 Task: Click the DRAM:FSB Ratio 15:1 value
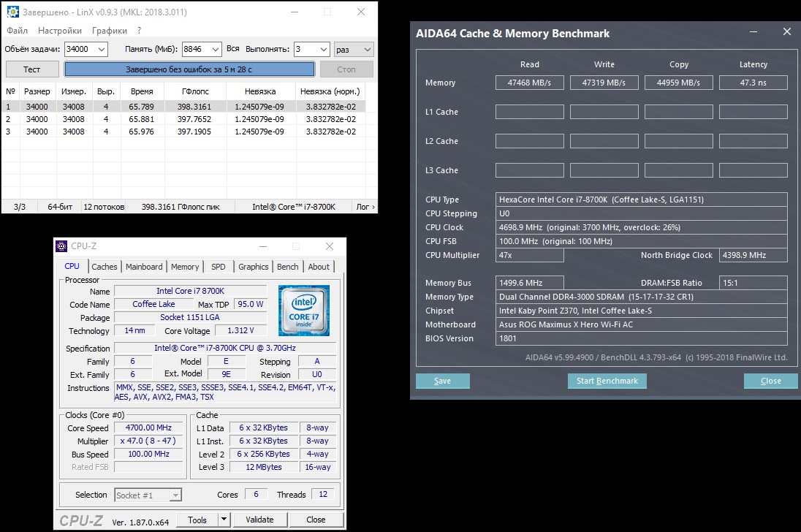pos(753,283)
